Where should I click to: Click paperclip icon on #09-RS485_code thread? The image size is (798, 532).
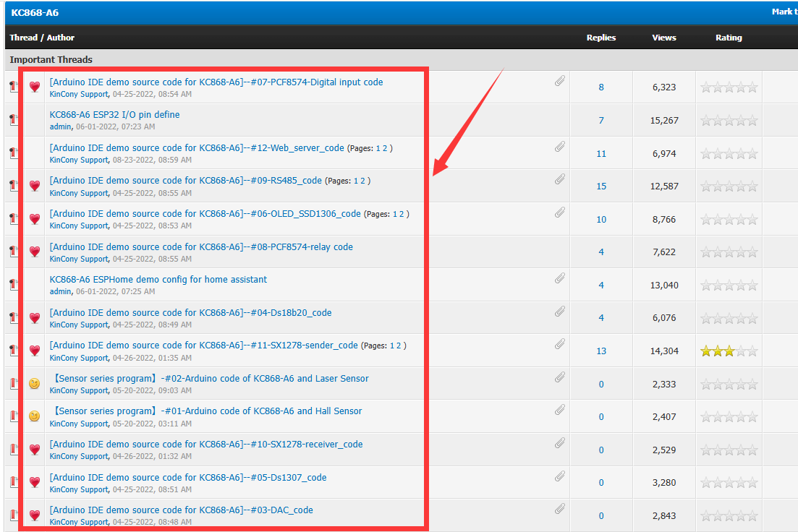560,179
